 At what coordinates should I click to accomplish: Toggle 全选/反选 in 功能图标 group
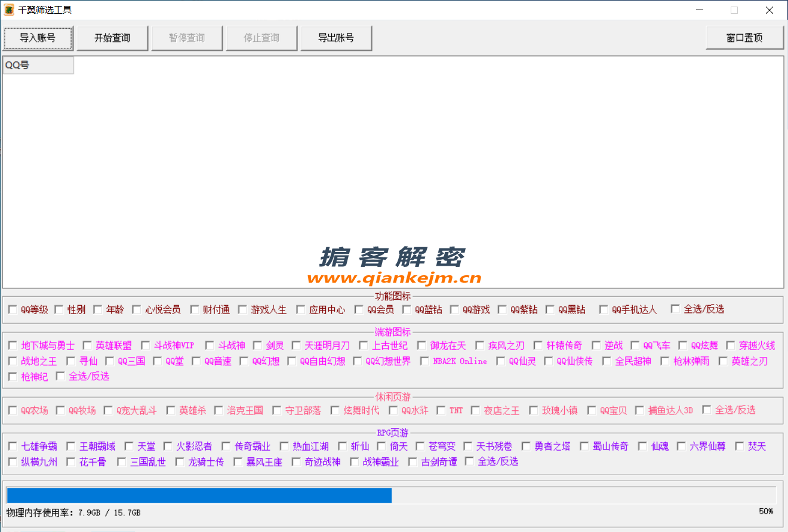click(x=675, y=309)
